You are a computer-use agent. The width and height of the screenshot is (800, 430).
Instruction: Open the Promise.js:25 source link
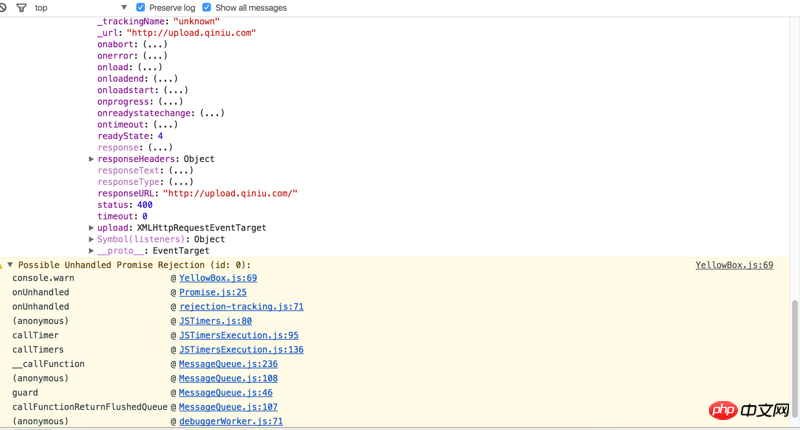coord(212,293)
